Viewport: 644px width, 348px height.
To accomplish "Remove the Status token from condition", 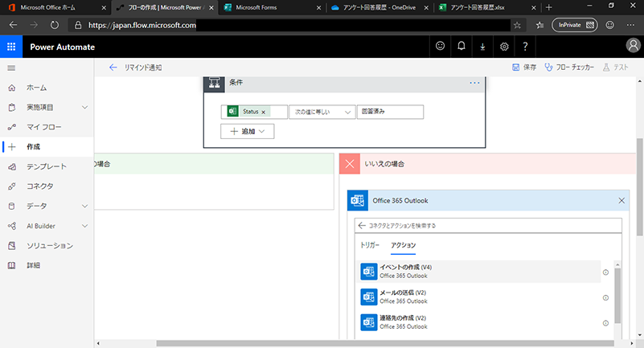I will (x=264, y=112).
